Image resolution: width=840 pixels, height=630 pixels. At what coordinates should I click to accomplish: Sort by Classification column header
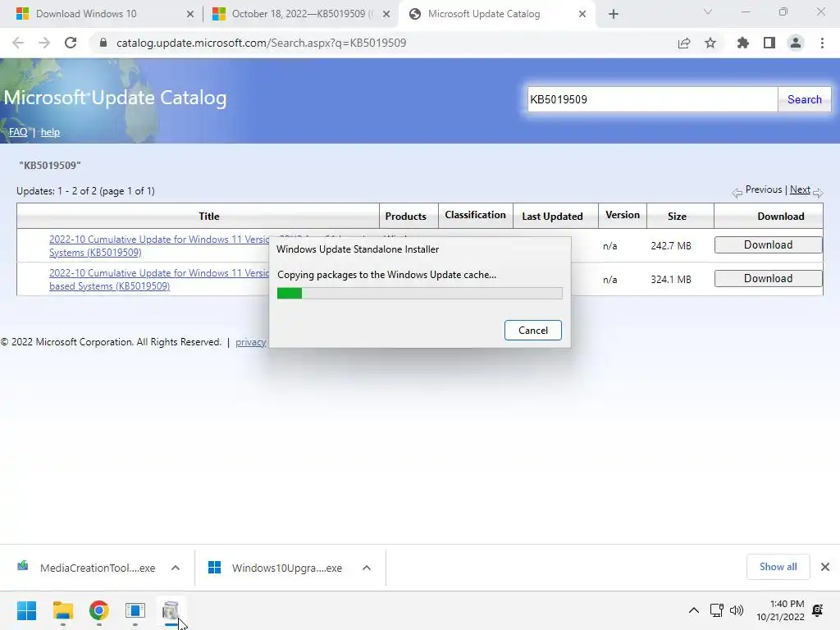[x=475, y=215]
